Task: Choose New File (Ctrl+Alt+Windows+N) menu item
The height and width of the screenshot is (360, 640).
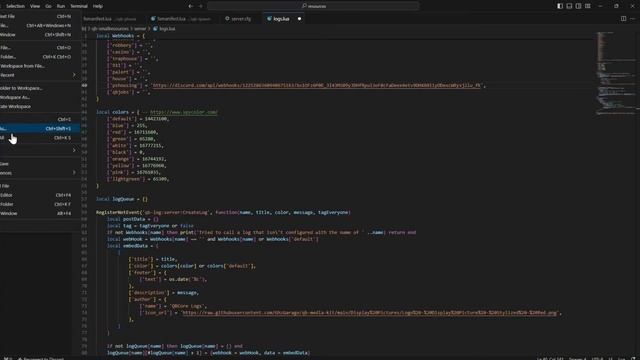Action: (39, 25)
